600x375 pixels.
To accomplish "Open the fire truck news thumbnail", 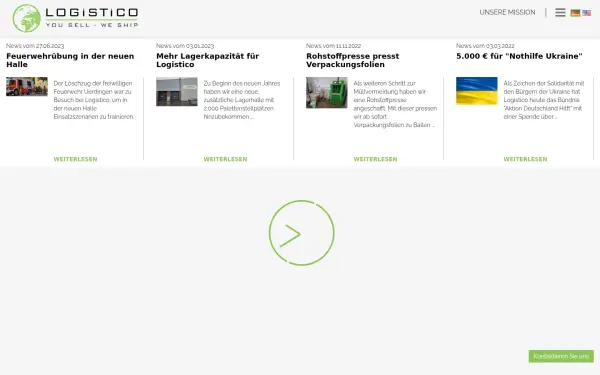I will pyautogui.click(x=27, y=86).
